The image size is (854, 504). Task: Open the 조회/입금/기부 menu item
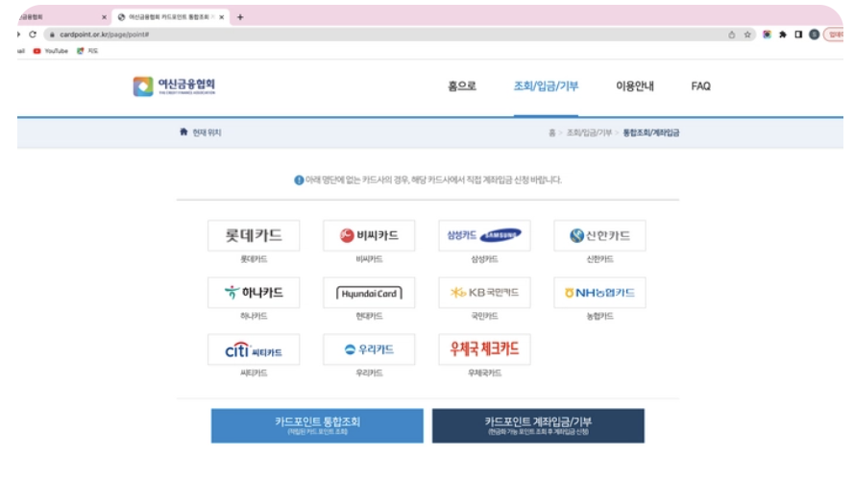(x=546, y=86)
